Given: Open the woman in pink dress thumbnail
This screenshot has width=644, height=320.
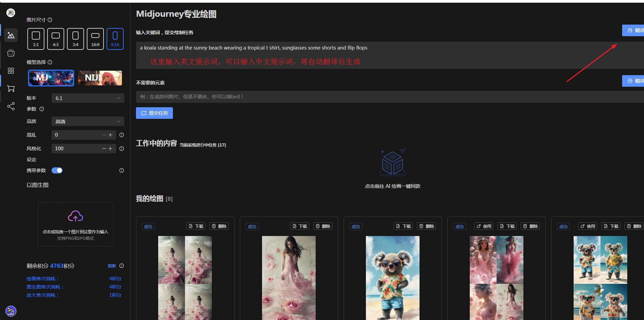Looking at the screenshot, I should (x=289, y=278).
